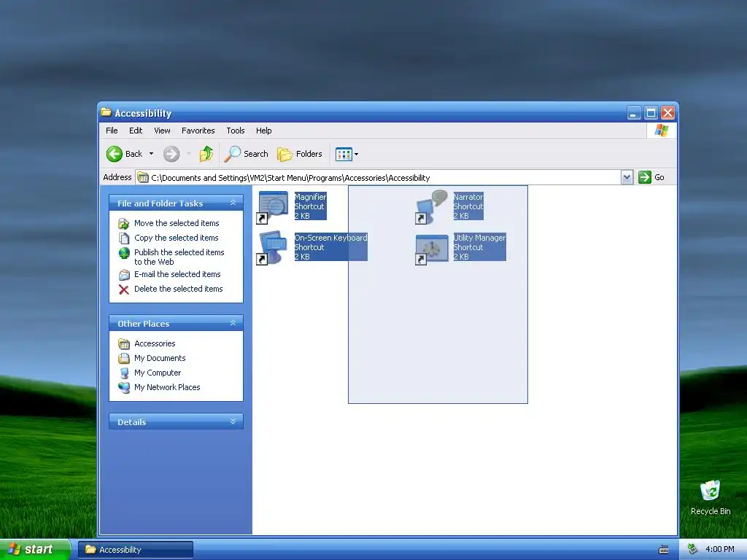Open the Back history dropdown arrow

[x=152, y=154]
